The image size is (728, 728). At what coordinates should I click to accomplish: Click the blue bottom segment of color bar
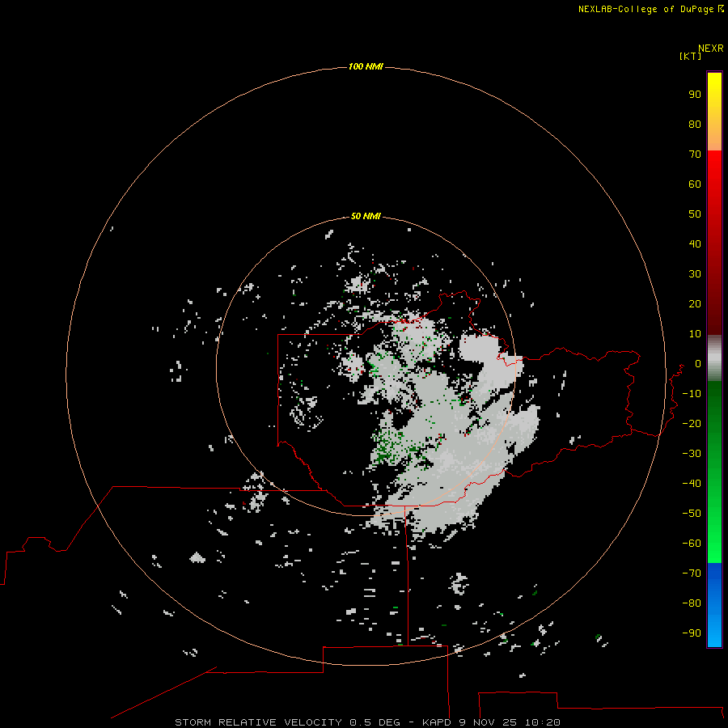pos(714,605)
